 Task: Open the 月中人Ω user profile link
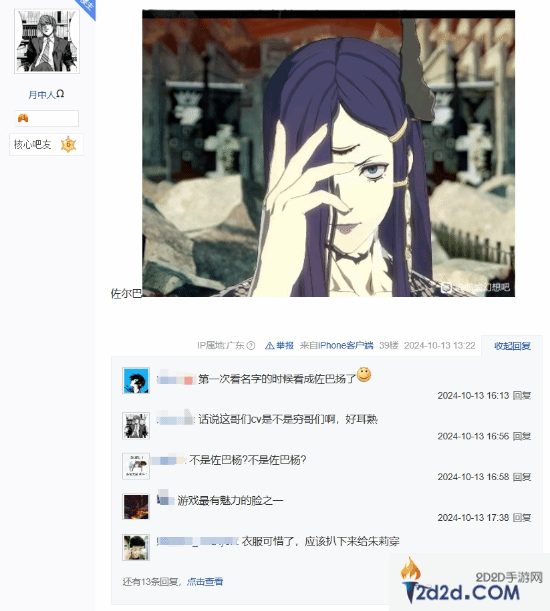[x=46, y=94]
